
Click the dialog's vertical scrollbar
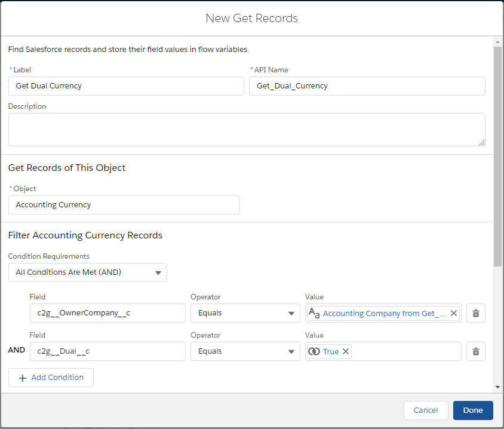click(x=497, y=155)
